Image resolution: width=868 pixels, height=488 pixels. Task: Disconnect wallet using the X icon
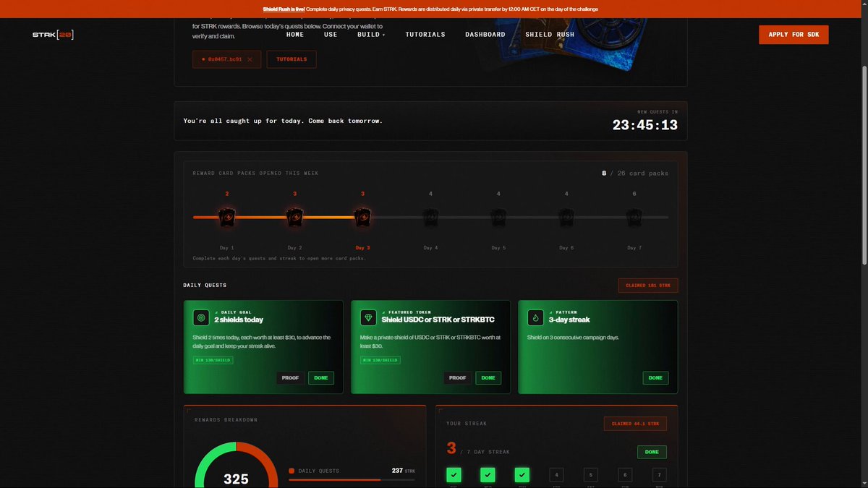[250, 59]
